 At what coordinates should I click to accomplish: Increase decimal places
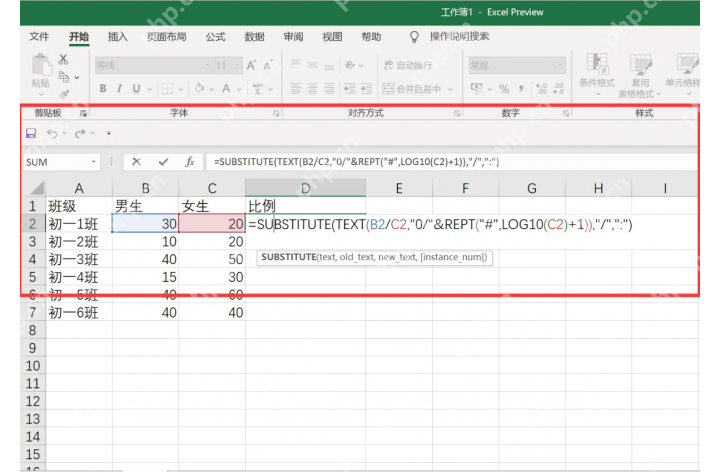(542, 89)
